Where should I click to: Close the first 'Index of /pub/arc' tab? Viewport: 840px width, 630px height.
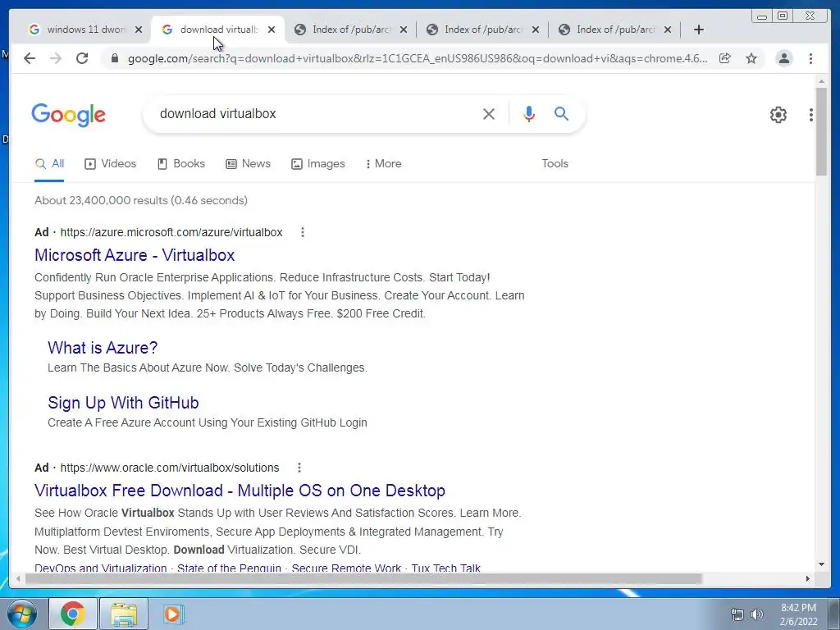[x=404, y=30]
